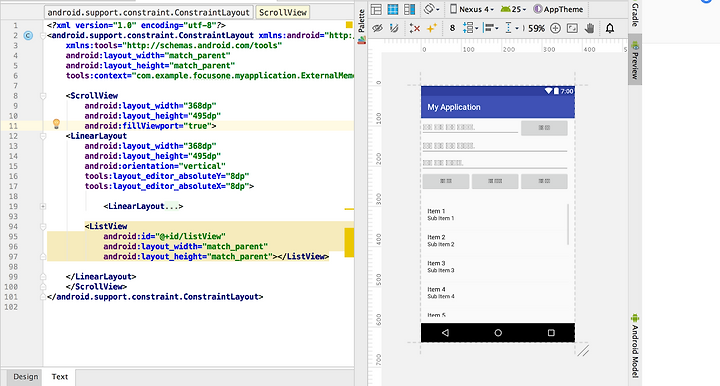Open the Align dropdown in layout toolbar
The height and width of the screenshot is (386, 720).
click(x=491, y=28)
